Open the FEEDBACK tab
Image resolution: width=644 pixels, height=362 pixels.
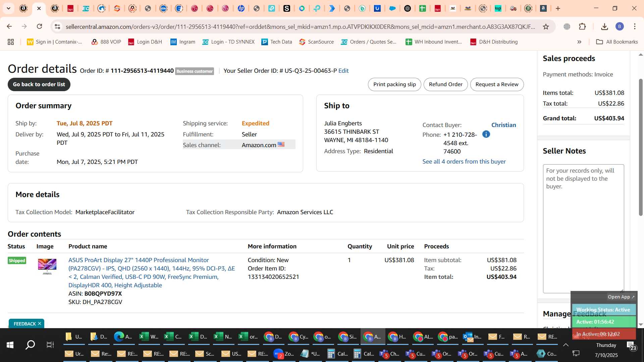pos(24,323)
